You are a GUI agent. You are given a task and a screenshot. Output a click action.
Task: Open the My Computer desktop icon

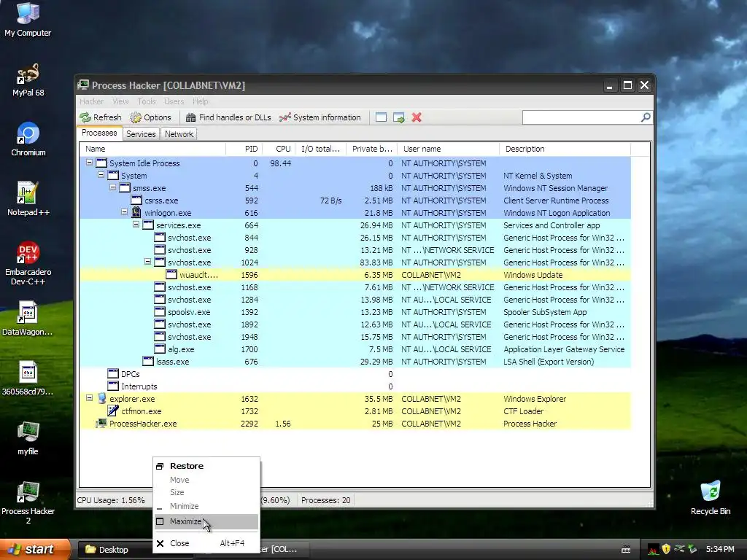pyautogui.click(x=28, y=20)
